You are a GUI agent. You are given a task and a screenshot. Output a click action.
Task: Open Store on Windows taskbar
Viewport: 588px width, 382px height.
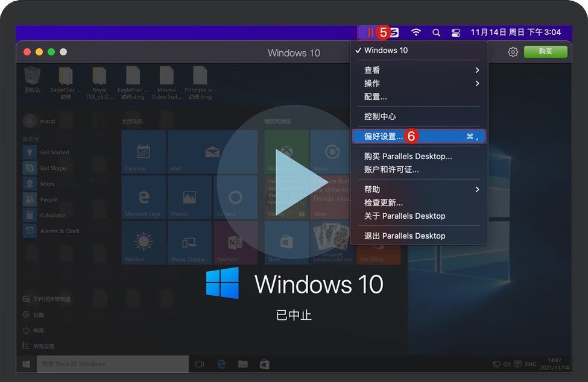(x=265, y=364)
